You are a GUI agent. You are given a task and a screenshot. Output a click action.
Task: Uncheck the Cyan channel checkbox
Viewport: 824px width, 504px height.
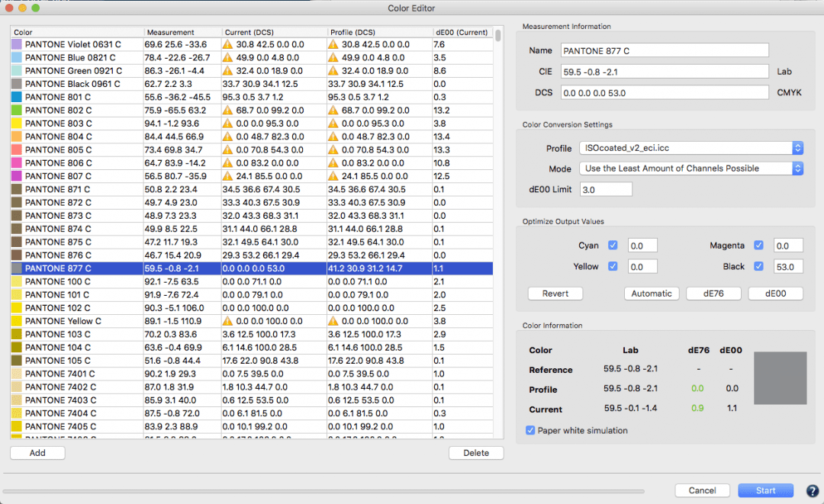[x=613, y=246]
